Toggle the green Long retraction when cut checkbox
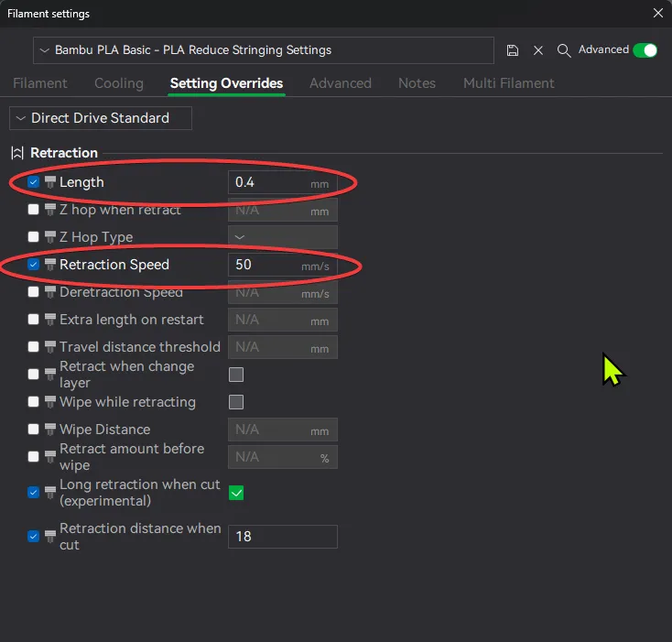Image resolution: width=672 pixels, height=642 pixels. 236,493
